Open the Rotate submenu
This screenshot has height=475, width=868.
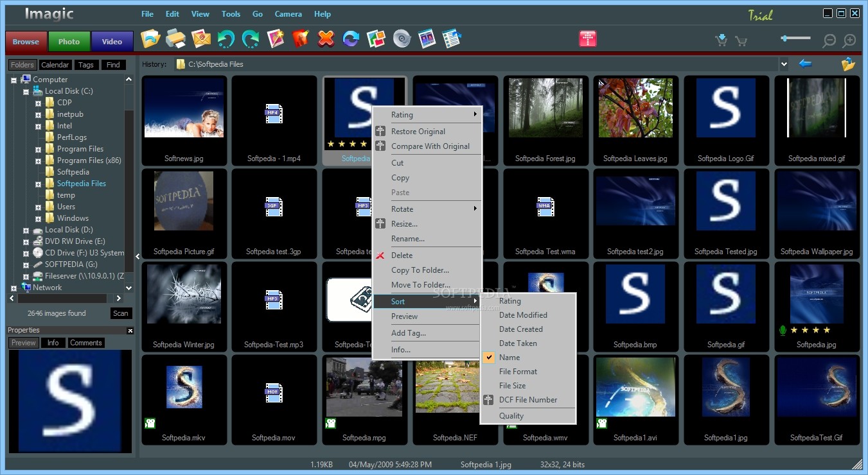click(427, 209)
